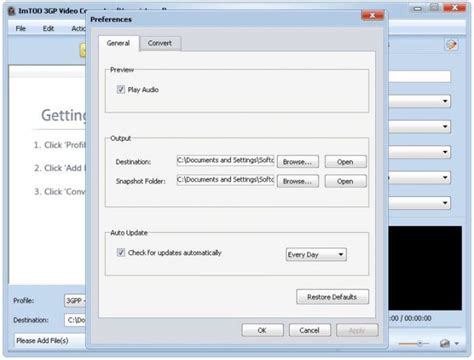Screen dimensions: 474x360
Task: Click the 'Auto Update' group label
Action: tap(129, 233)
